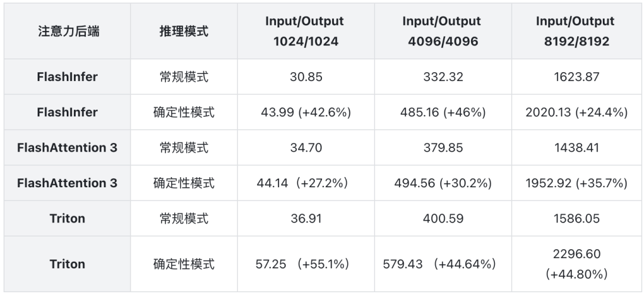Click the 379.85 value cell
The image size is (644, 294).
442,147
